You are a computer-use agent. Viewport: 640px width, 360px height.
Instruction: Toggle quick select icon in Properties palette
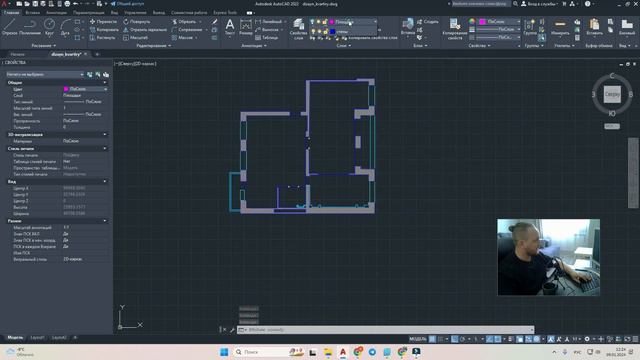point(106,74)
